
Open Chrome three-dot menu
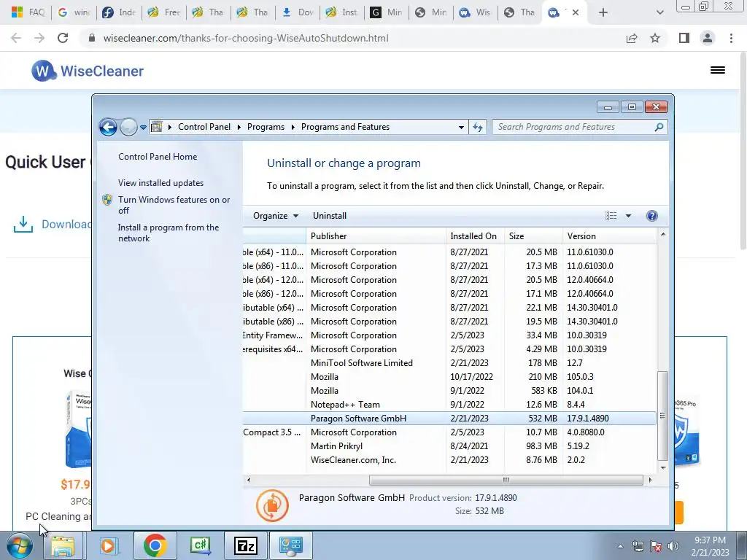(x=731, y=38)
